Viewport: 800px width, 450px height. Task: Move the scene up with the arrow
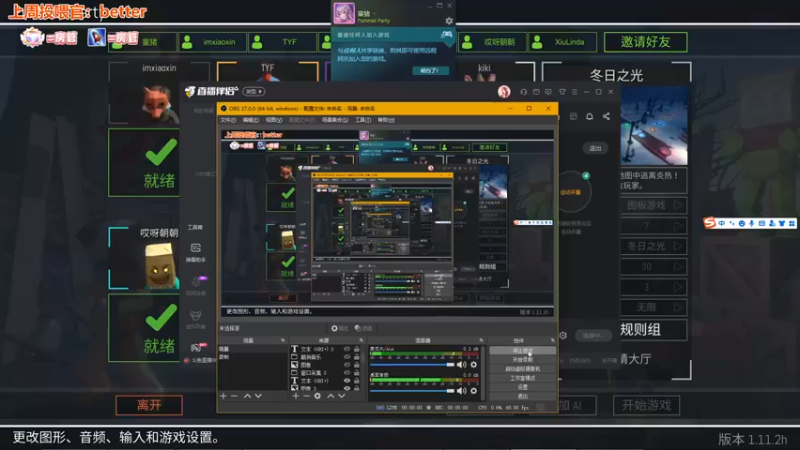click(247, 396)
